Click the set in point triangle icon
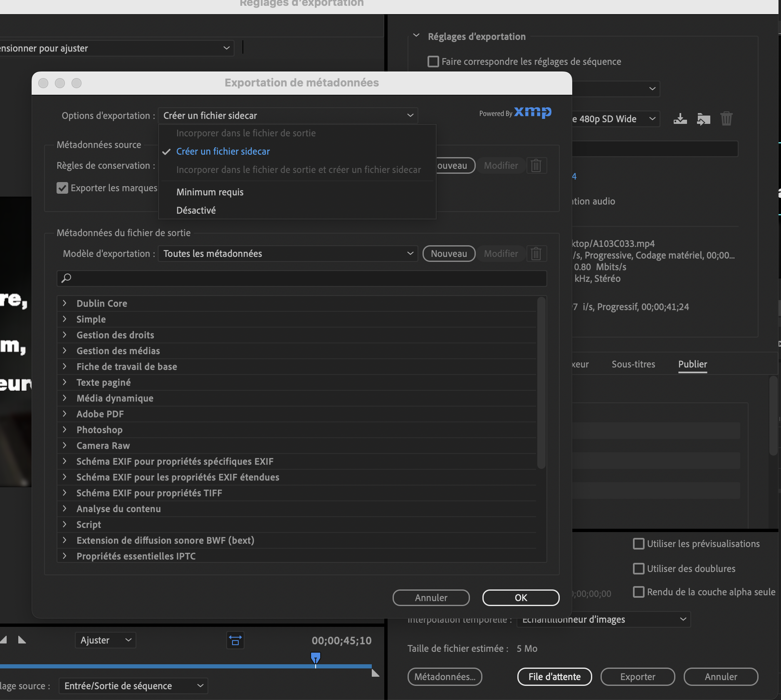781x700 pixels. pyautogui.click(x=3, y=640)
